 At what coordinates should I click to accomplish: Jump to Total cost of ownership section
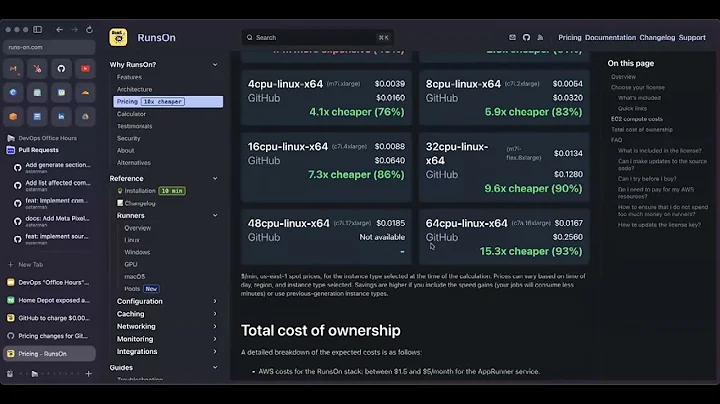[641, 129]
